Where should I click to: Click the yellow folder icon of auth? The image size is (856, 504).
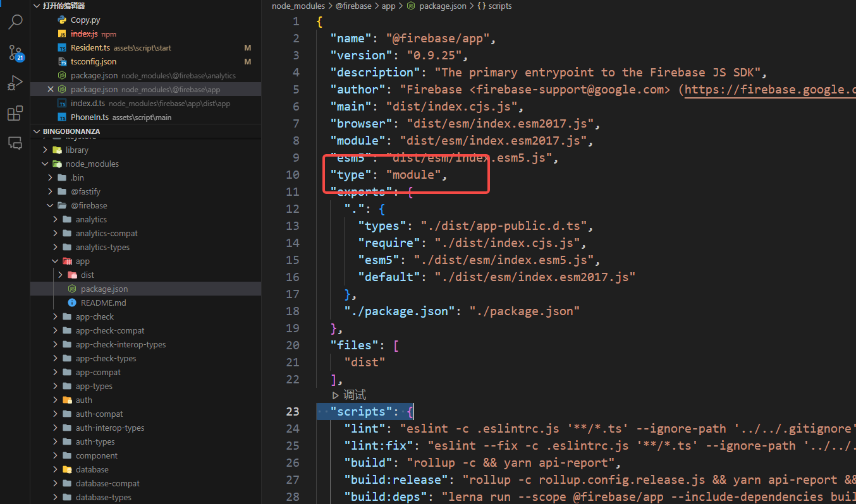[67, 400]
